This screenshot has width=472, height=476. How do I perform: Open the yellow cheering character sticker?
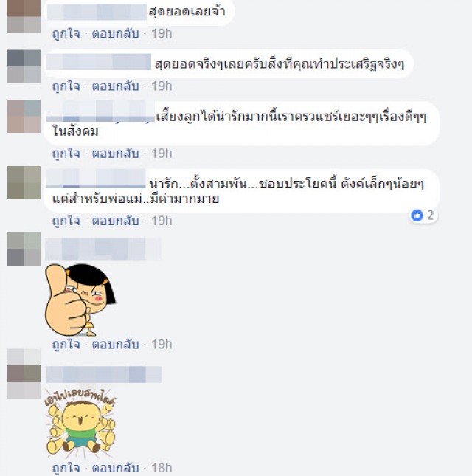[80, 424]
